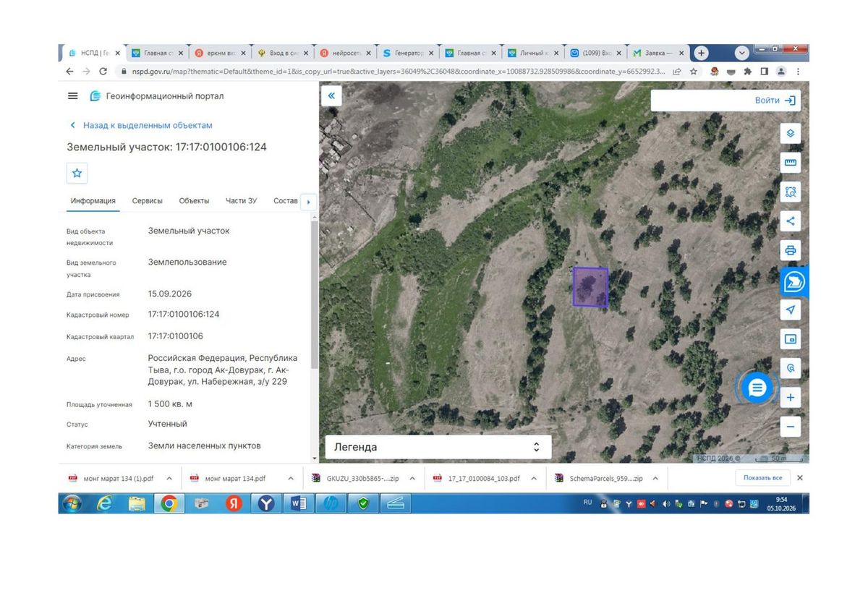Activate the area search selection tool

point(791,192)
